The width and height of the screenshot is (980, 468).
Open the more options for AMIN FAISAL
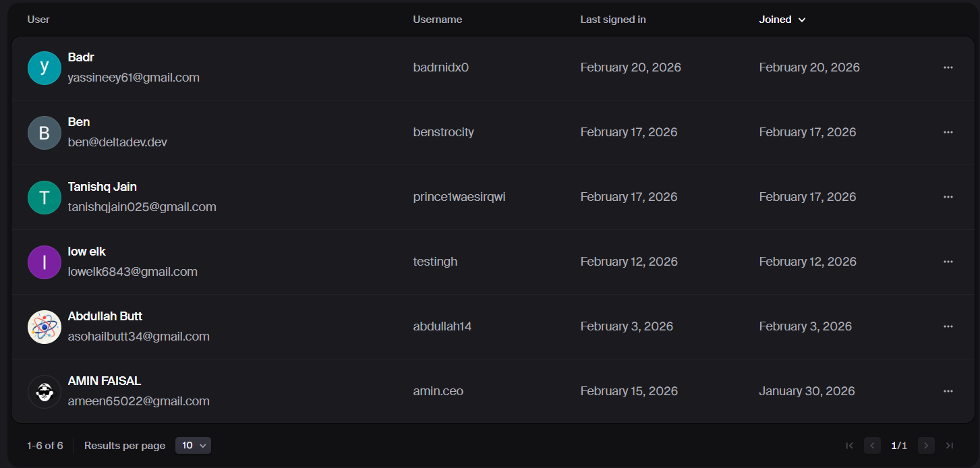[x=948, y=391]
